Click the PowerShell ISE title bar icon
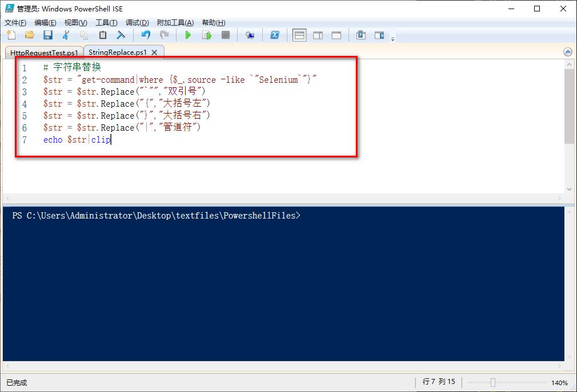The width and height of the screenshot is (577, 392). [x=10, y=9]
